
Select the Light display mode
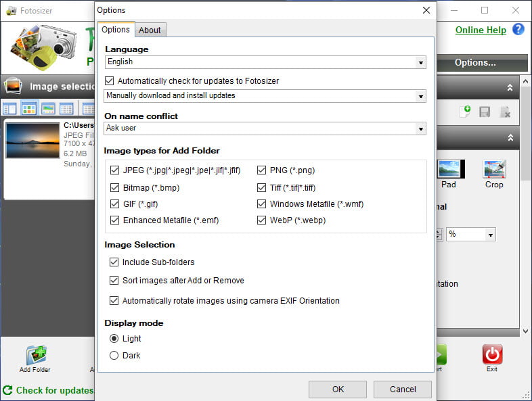[x=114, y=338]
